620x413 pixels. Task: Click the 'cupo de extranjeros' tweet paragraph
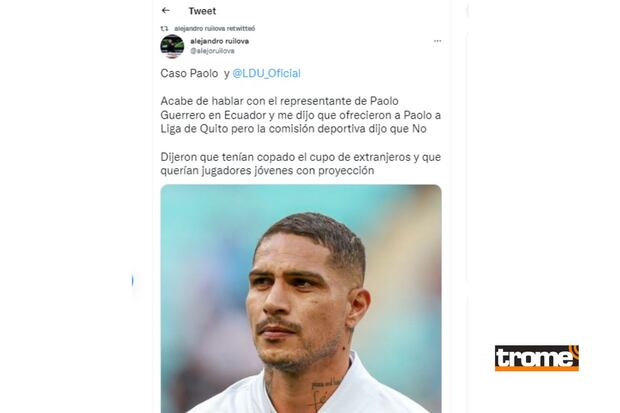[301, 164]
